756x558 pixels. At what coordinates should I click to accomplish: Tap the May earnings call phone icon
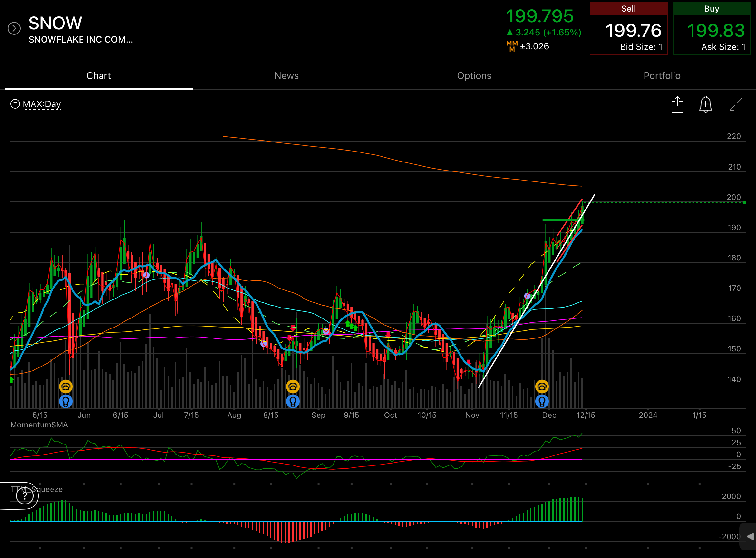(65, 387)
